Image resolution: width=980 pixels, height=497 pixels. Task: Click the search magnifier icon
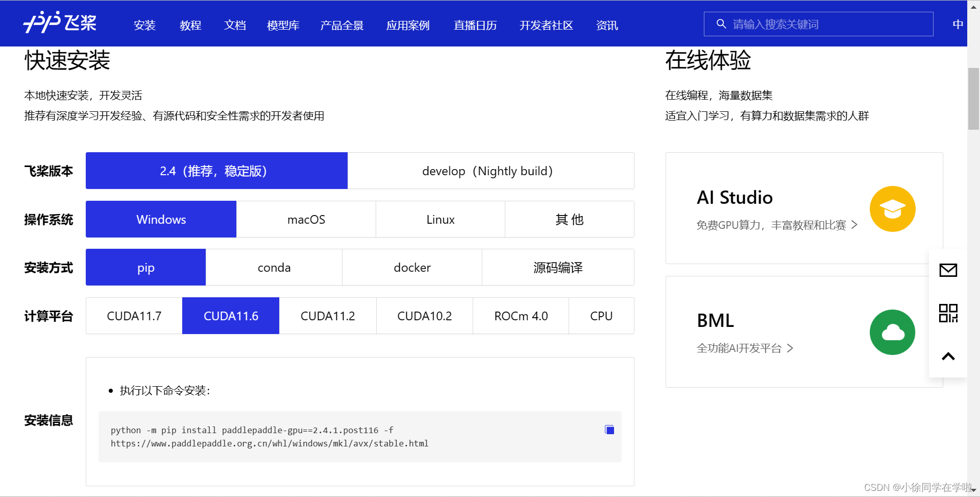(721, 24)
